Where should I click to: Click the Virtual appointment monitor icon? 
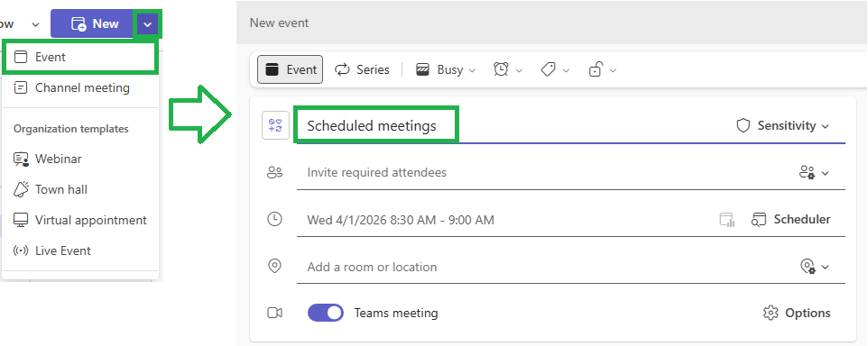[x=21, y=220]
